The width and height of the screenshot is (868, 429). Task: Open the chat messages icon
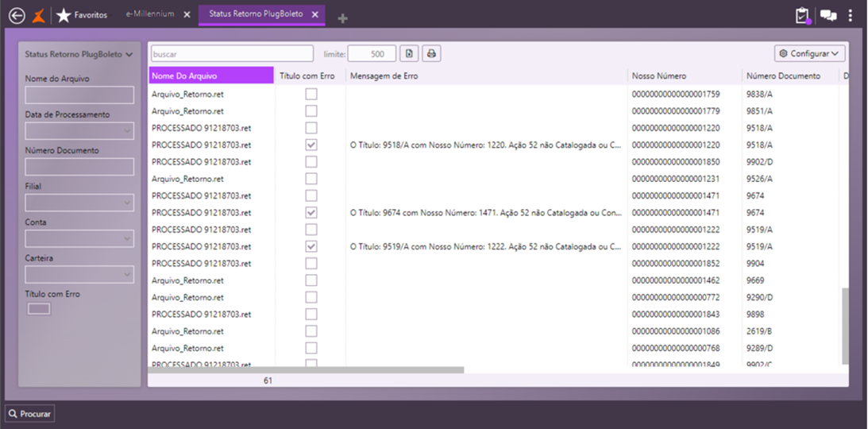click(828, 16)
